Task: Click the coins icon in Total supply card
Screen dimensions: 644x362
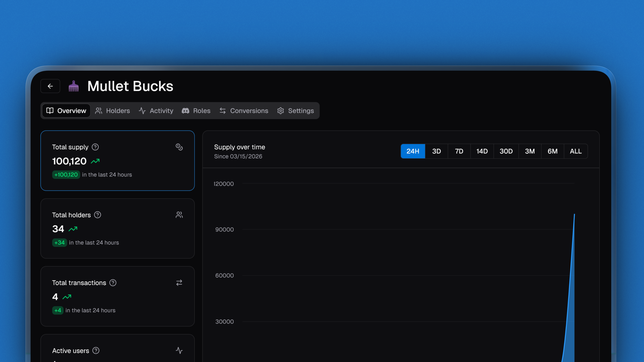Action: 179,147
